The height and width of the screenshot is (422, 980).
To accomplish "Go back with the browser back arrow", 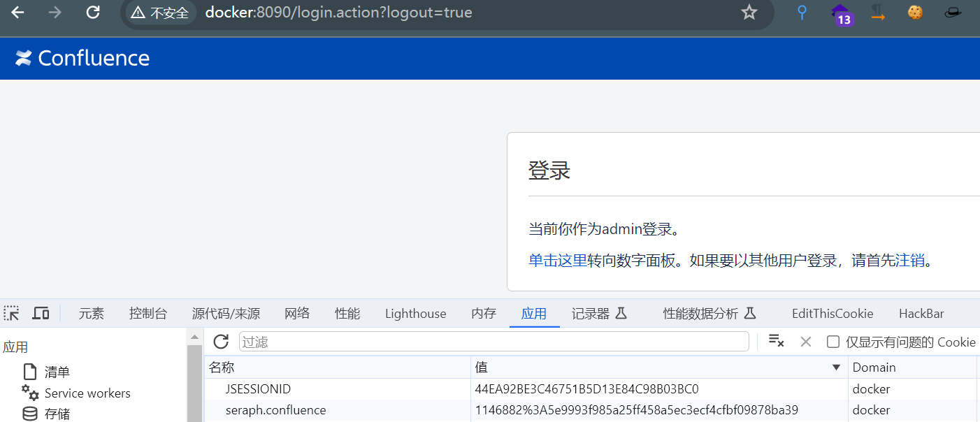I will coord(17,12).
